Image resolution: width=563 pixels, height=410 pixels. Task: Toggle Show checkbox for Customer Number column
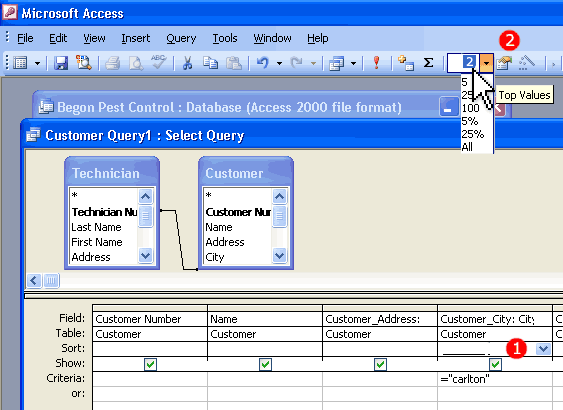(150, 364)
